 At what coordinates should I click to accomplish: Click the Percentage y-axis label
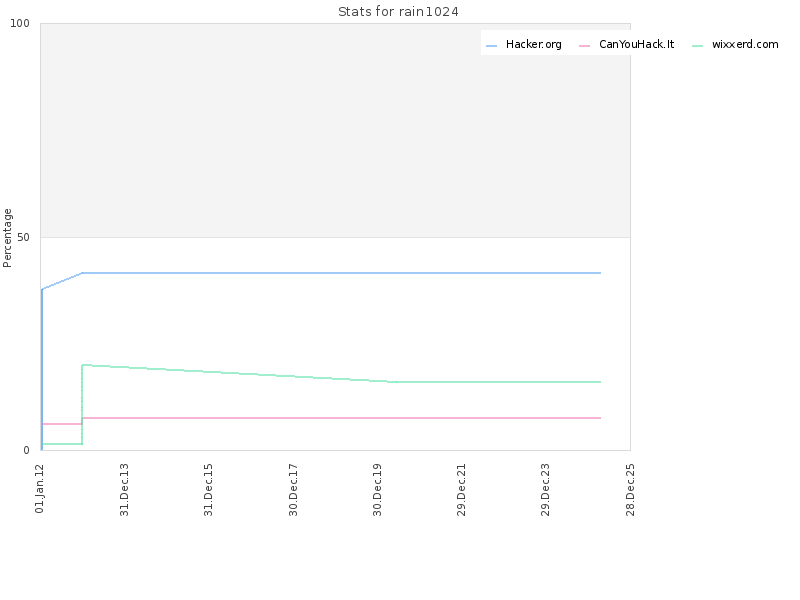(x=7, y=238)
